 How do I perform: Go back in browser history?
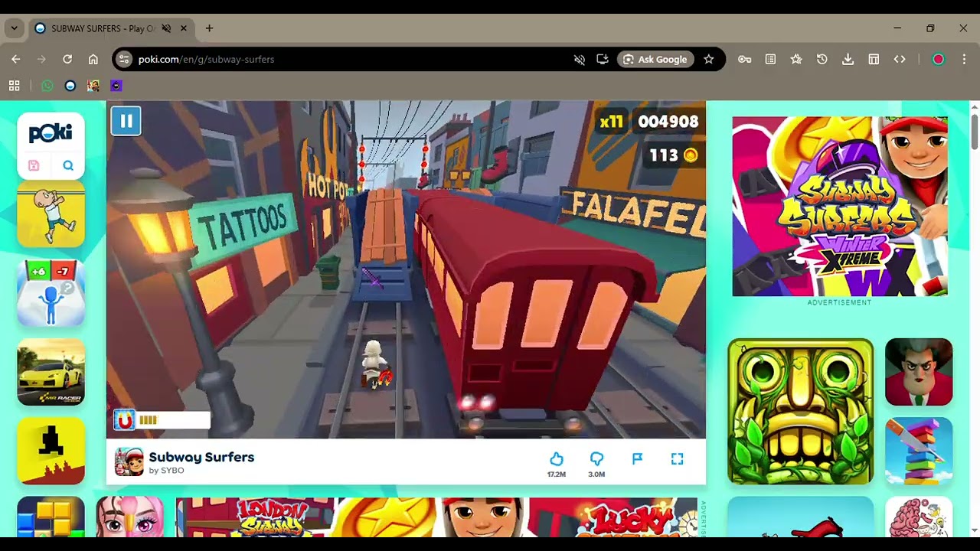tap(15, 59)
